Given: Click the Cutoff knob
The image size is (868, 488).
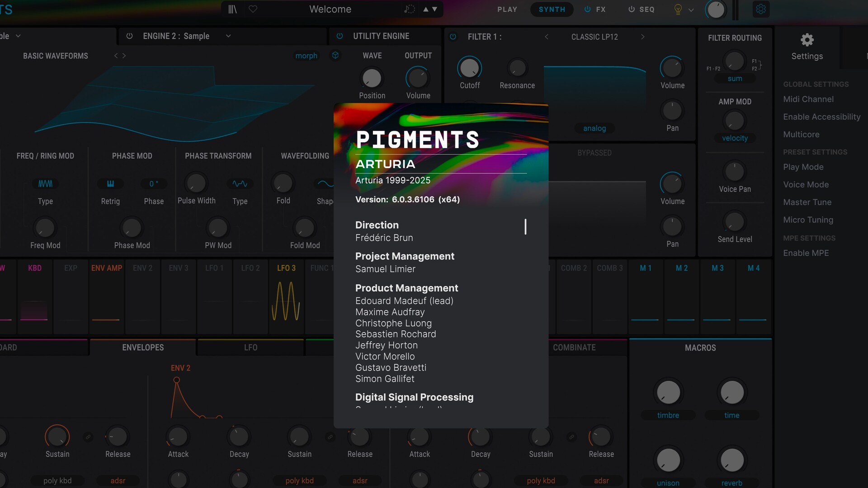Looking at the screenshot, I should pos(470,68).
